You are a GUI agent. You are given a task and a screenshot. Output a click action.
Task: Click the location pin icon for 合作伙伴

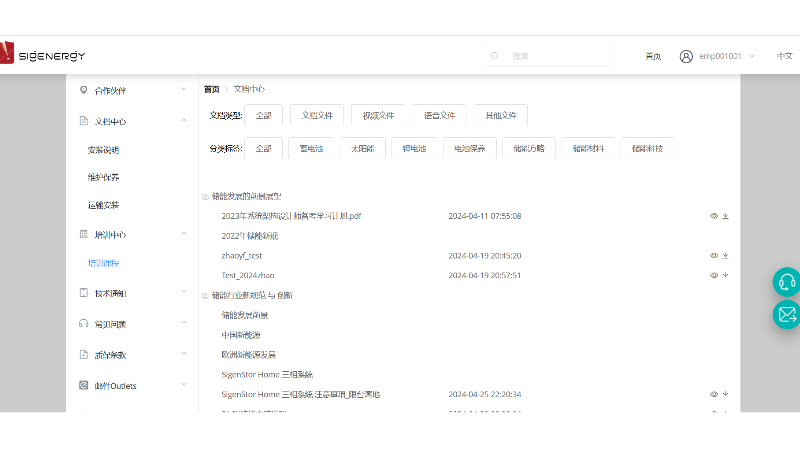coord(84,90)
